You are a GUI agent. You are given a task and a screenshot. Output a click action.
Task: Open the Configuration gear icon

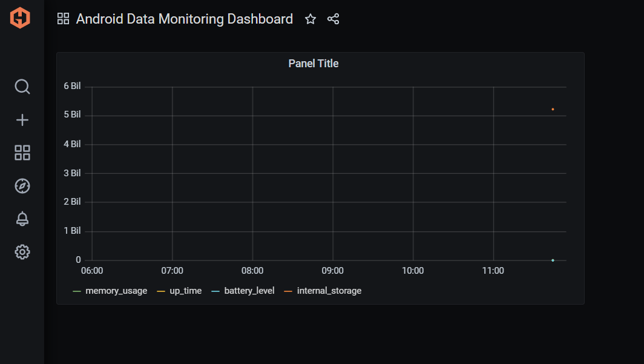pyautogui.click(x=22, y=252)
